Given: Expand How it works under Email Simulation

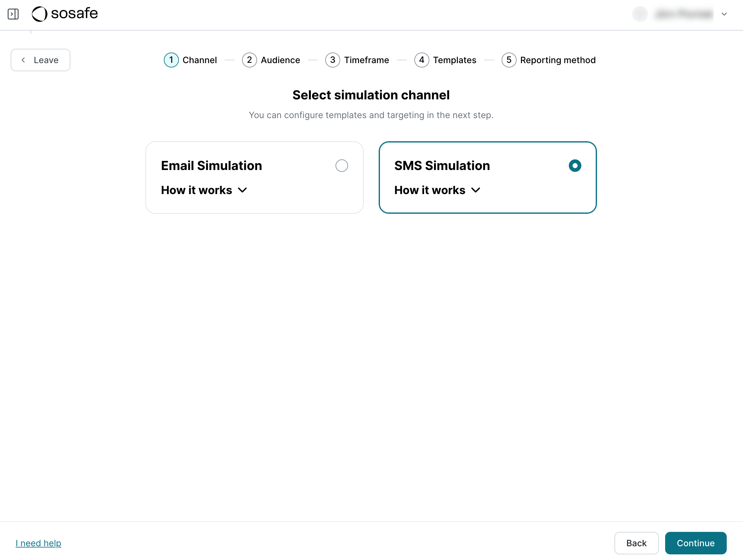Looking at the screenshot, I should click(x=204, y=190).
